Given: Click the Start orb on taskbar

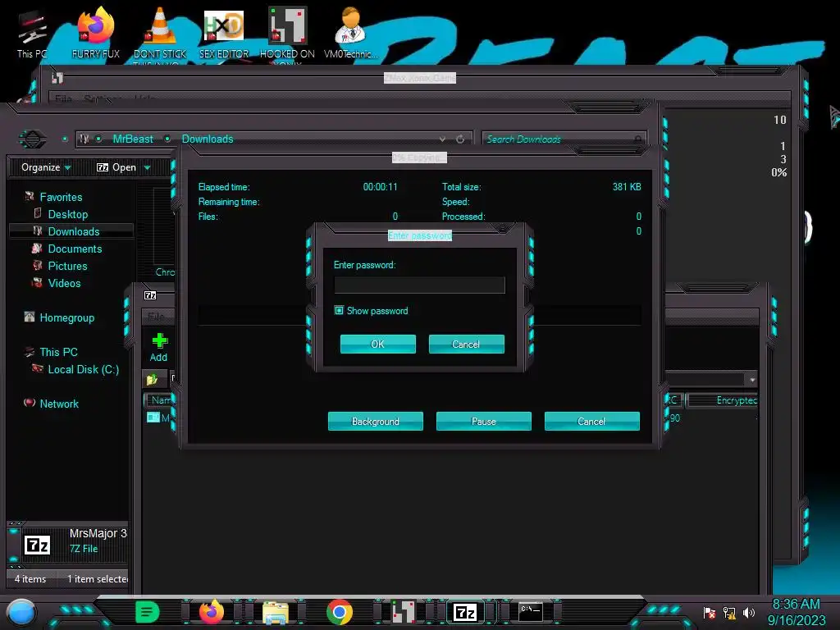Looking at the screenshot, I should pyautogui.click(x=21, y=612).
